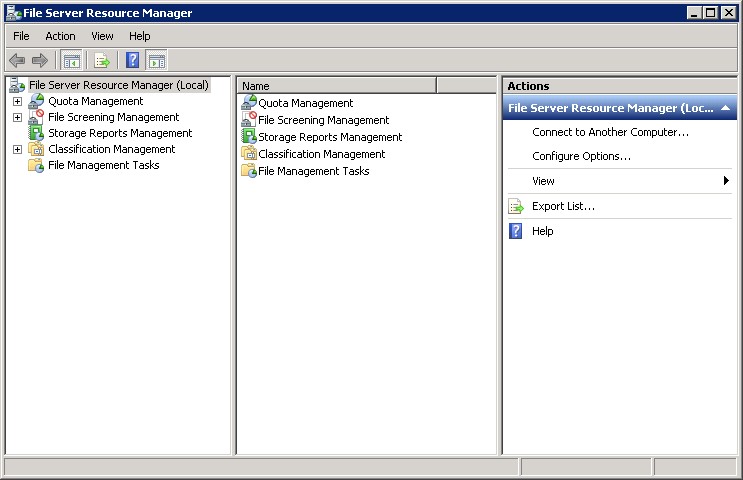Click the Back arrow toolbar button
This screenshot has height=480, width=743.
(x=17, y=60)
